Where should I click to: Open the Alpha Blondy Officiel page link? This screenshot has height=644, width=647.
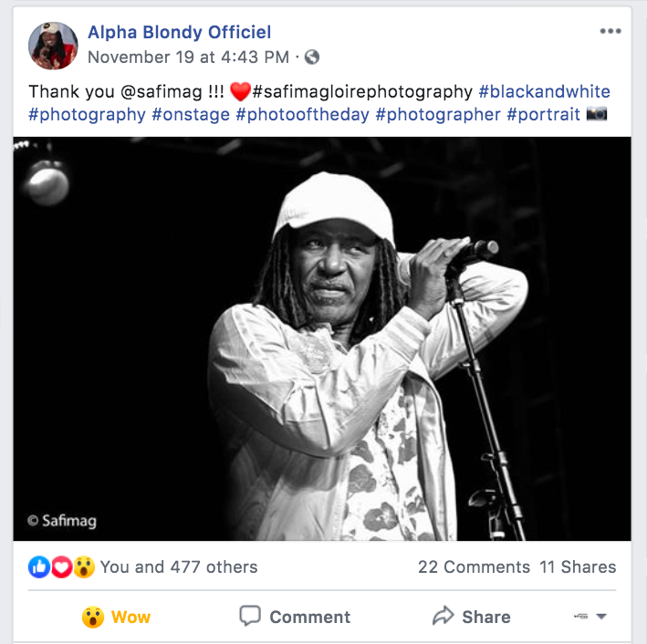pos(179,33)
